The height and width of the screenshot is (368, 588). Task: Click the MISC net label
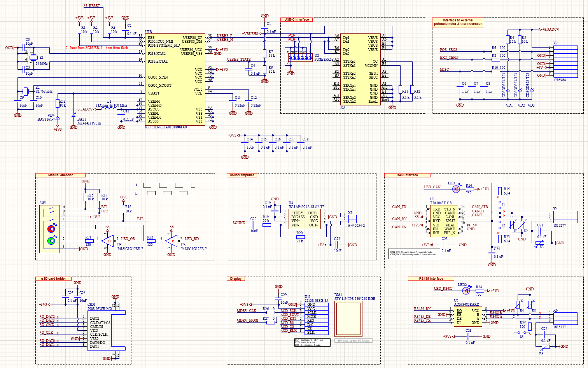(444, 70)
